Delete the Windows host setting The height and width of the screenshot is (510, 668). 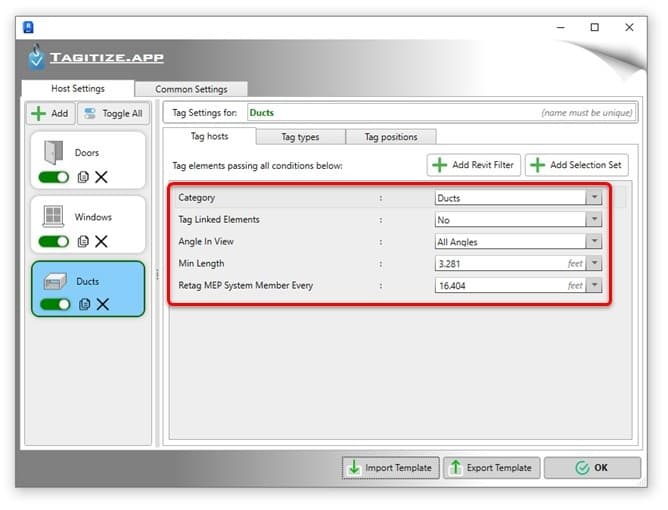[x=101, y=242]
